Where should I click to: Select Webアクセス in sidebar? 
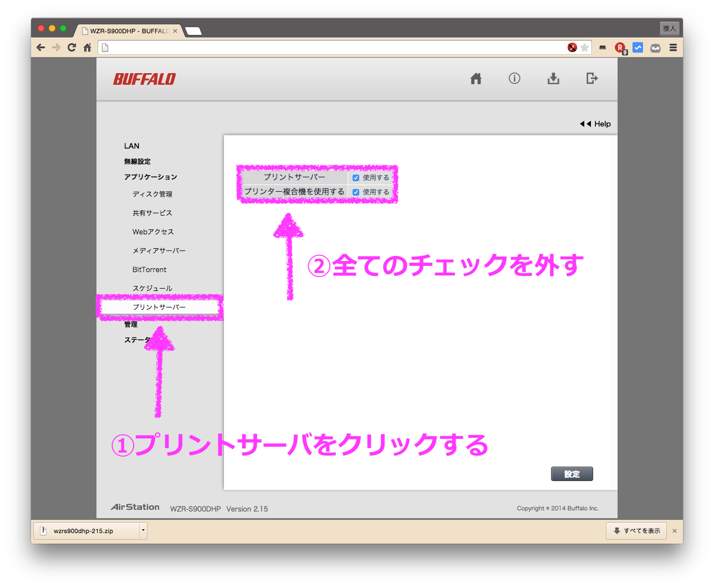click(153, 232)
